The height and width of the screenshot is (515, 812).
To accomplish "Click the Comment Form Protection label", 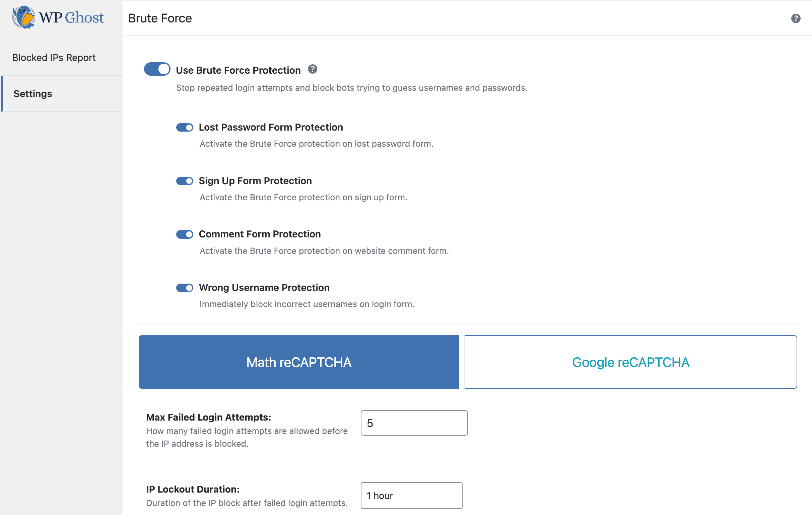I will tap(260, 234).
